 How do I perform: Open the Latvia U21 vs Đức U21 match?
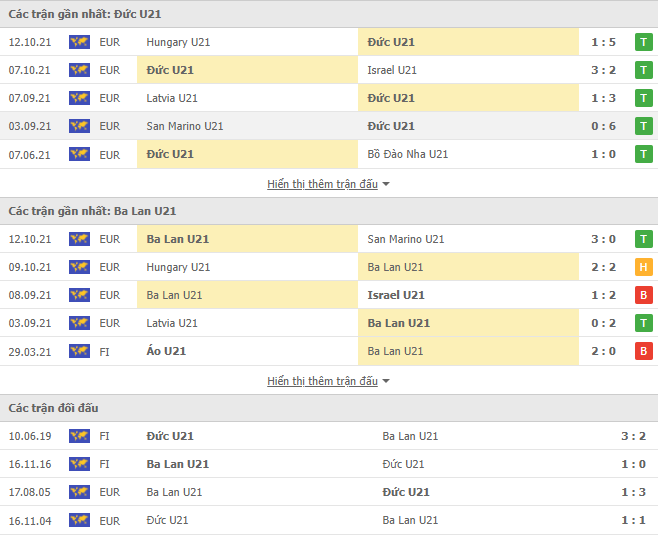pyautogui.click(x=329, y=98)
